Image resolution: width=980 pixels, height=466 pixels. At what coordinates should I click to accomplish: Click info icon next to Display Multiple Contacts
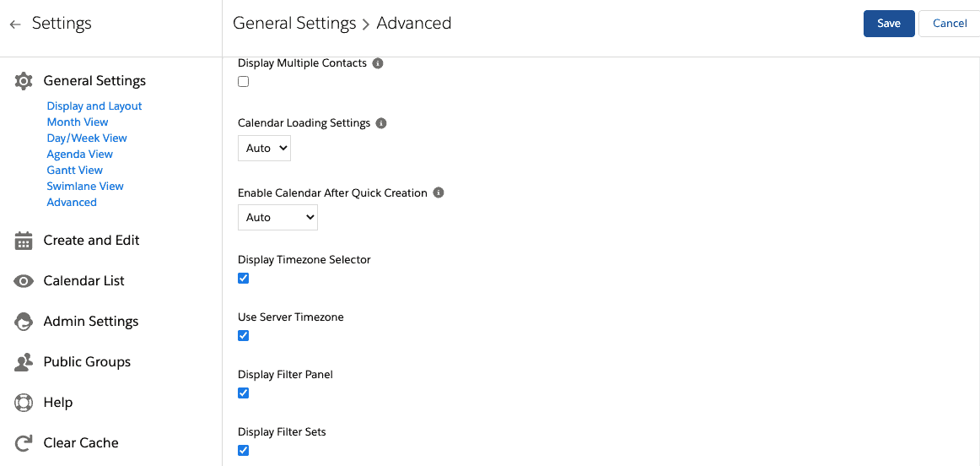378,63
